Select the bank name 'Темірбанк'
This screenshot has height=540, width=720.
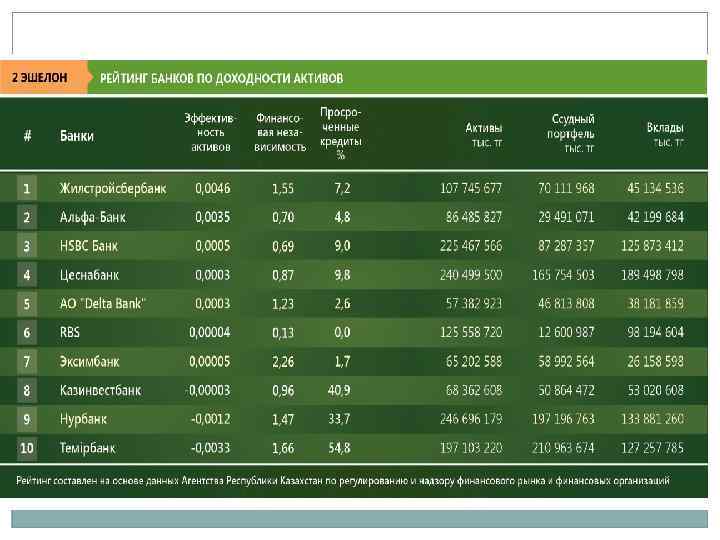(x=87, y=448)
